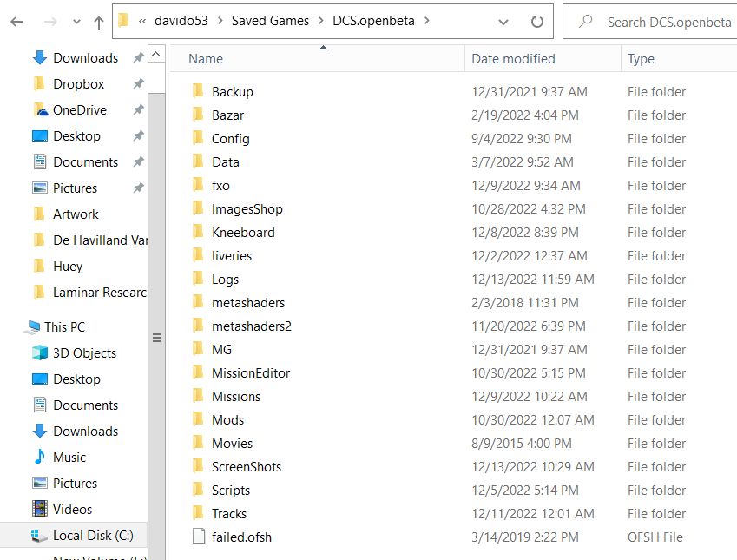Image resolution: width=737 pixels, height=560 pixels.
Task: Expand chevron after DCS.openbeta in breadcrumb
Action: pos(427,21)
